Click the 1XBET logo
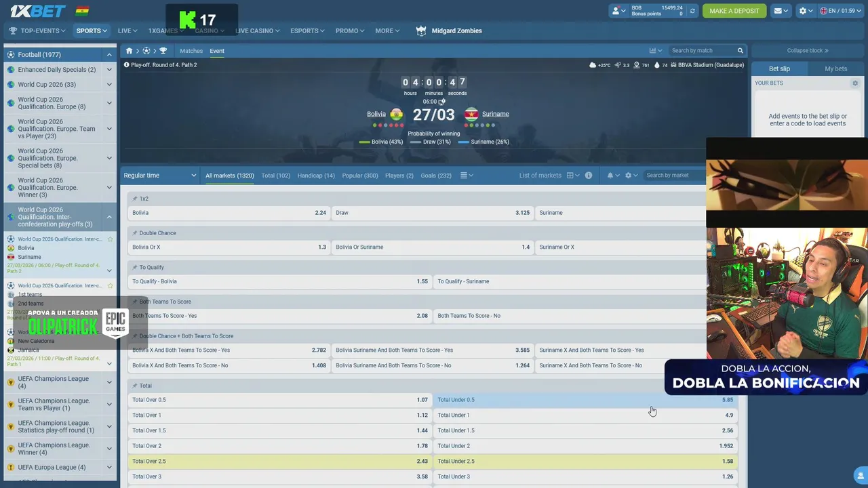 click(x=37, y=11)
